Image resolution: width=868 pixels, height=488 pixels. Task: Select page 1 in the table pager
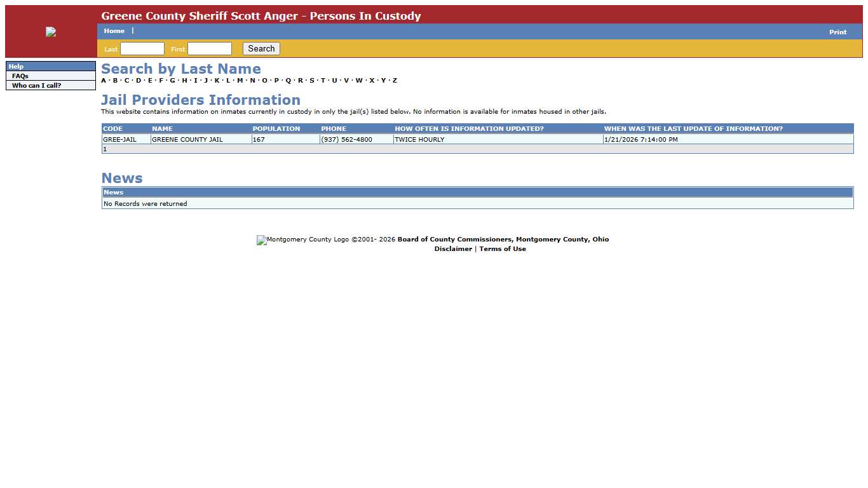click(x=105, y=149)
